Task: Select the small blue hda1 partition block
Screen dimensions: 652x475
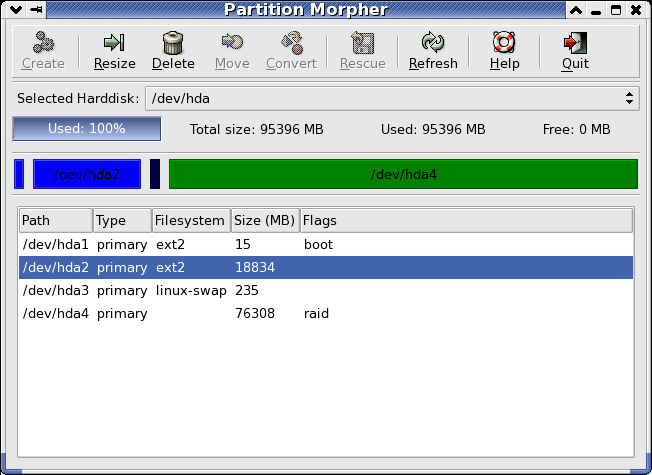Action: pyautogui.click(x=19, y=174)
